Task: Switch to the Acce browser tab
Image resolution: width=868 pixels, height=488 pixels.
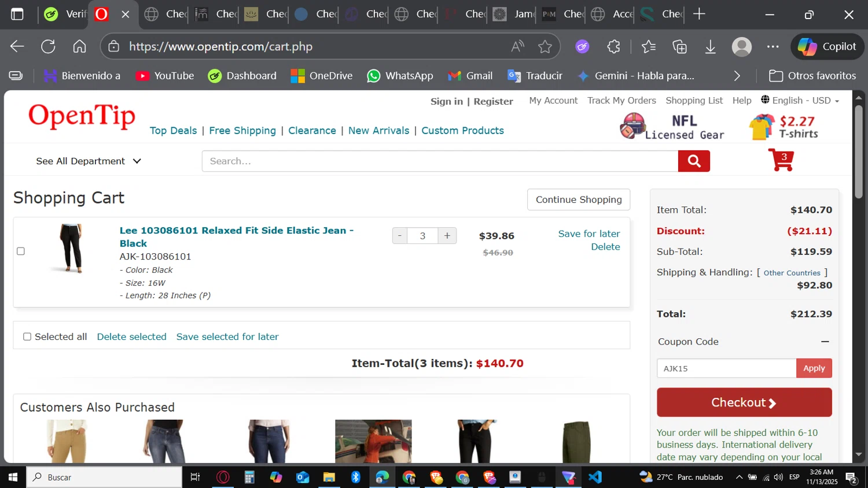Action: pyautogui.click(x=612, y=14)
